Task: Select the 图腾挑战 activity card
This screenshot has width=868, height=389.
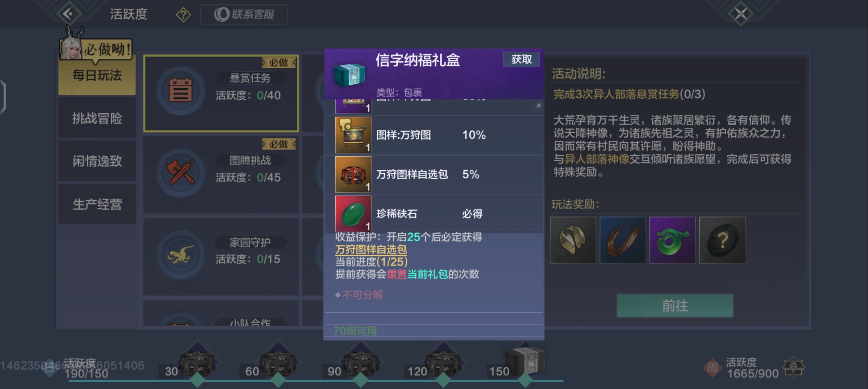Action: 221,175
